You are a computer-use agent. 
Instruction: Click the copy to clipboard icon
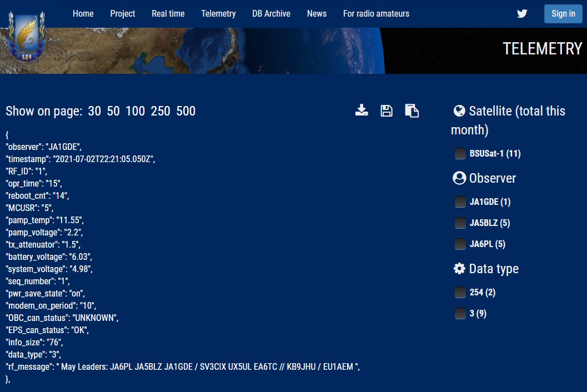pos(412,111)
